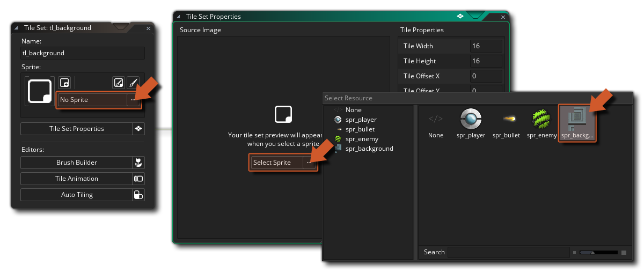This screenshot has width=644, height=272.
Task: Click the Tile Set: tl_background title tab
Action: tap(57, 28)
